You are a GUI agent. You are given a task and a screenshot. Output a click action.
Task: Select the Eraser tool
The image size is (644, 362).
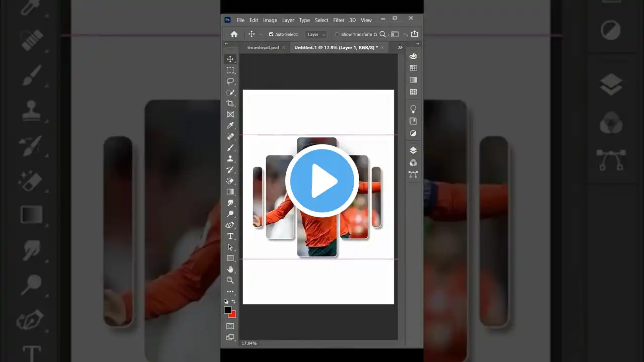click(230, 181)
